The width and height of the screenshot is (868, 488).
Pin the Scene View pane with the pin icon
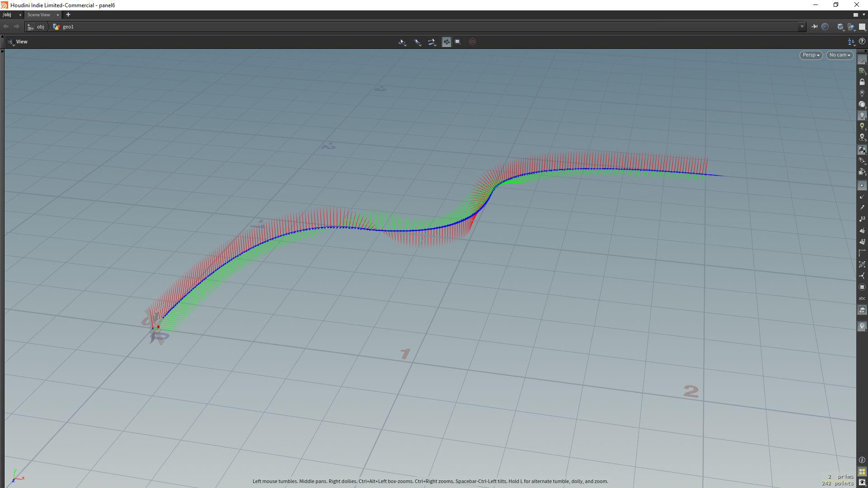click(814, 27)
